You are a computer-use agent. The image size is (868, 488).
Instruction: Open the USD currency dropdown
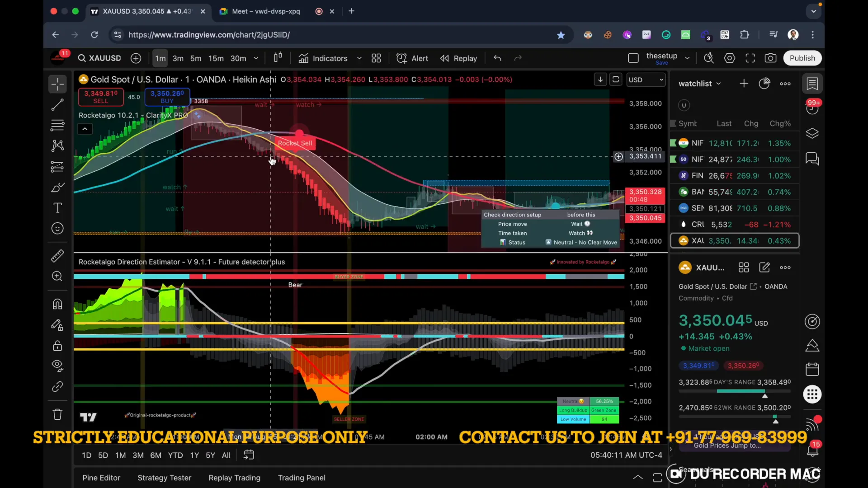[x=646, y=80]
